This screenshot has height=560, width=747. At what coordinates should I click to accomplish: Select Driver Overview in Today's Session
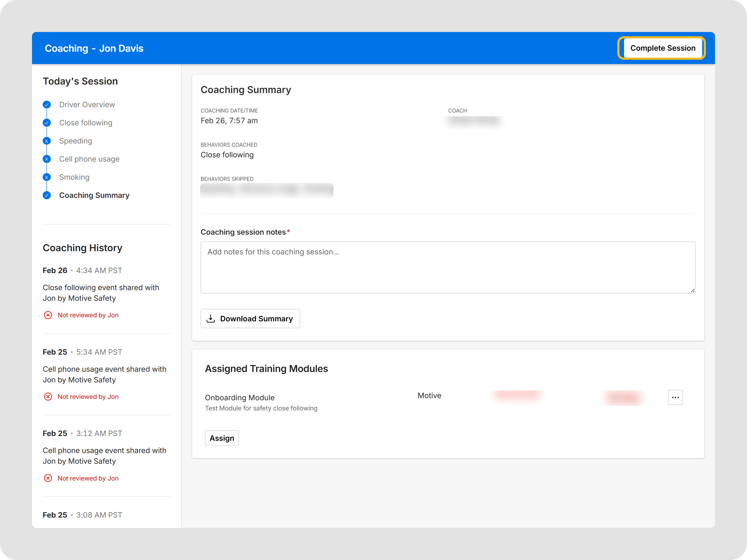87,105
